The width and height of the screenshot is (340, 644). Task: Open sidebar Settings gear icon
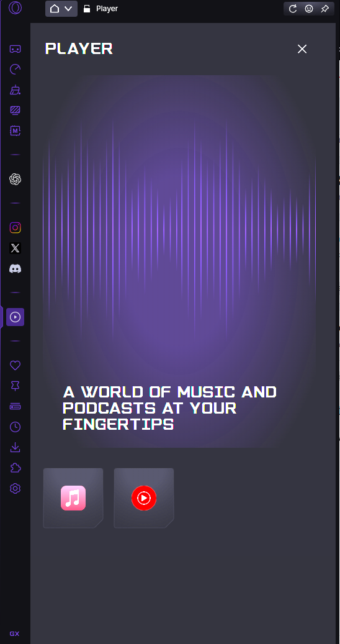coord(15,488)
